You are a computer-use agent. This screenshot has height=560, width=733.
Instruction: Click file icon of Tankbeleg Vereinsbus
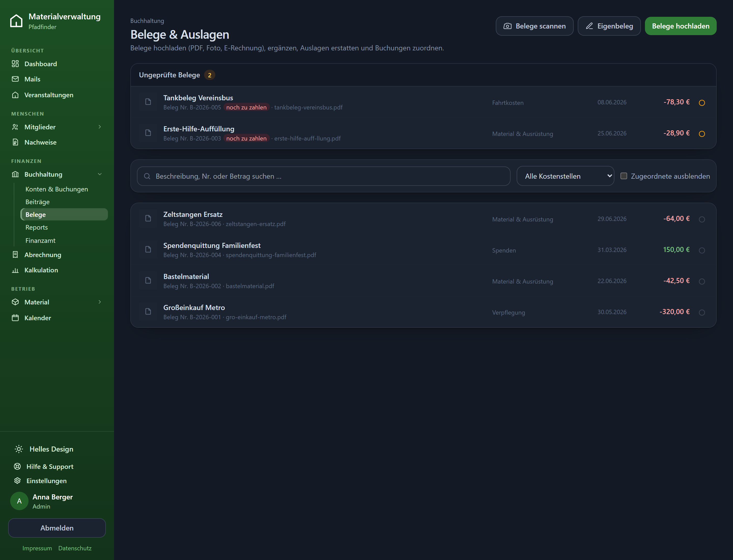pos(148,102)
